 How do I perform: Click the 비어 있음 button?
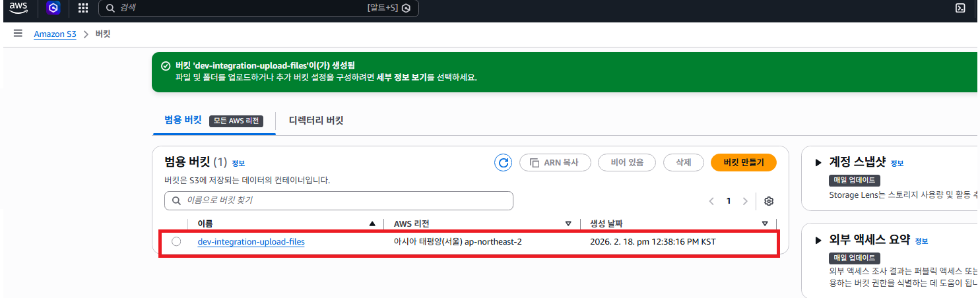(626, 162)
